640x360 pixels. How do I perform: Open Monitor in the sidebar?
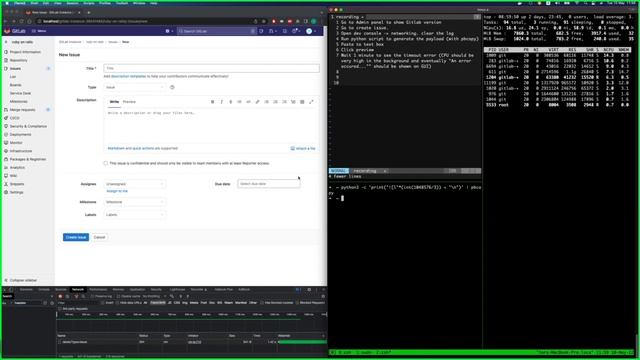(16, 143)
